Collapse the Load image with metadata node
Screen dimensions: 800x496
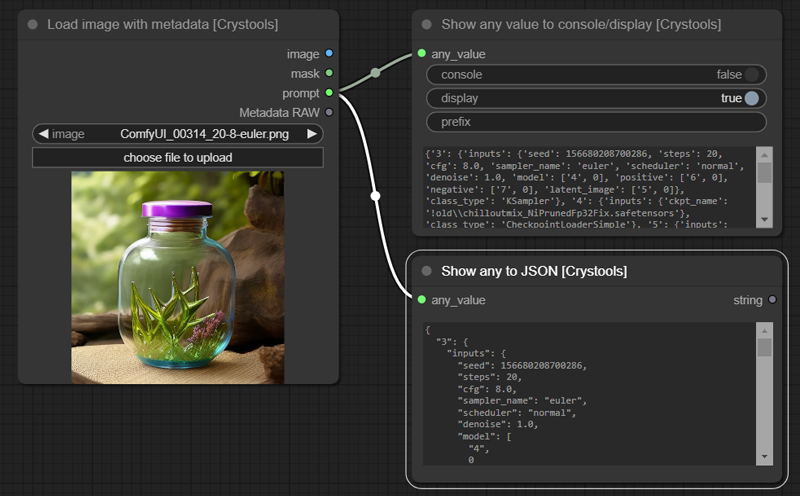32,24
